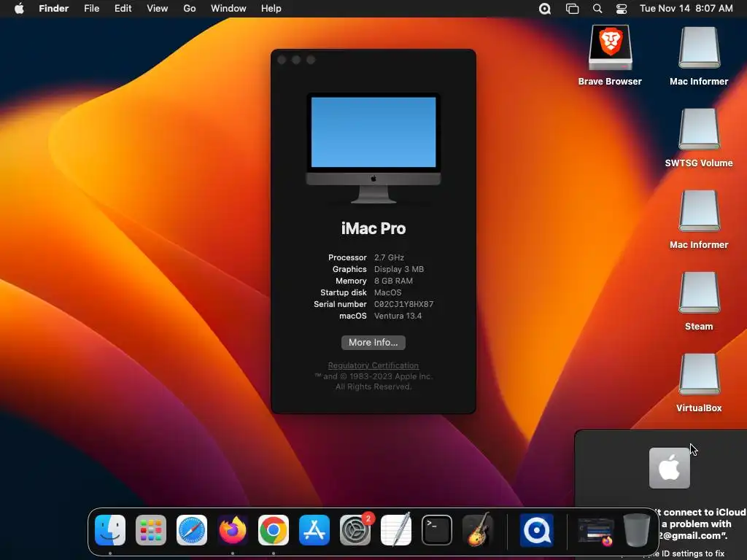The height and width of the screenshot is (560, 747).
Task: Launch Terminal from the Dock
Action: point(437,530)
